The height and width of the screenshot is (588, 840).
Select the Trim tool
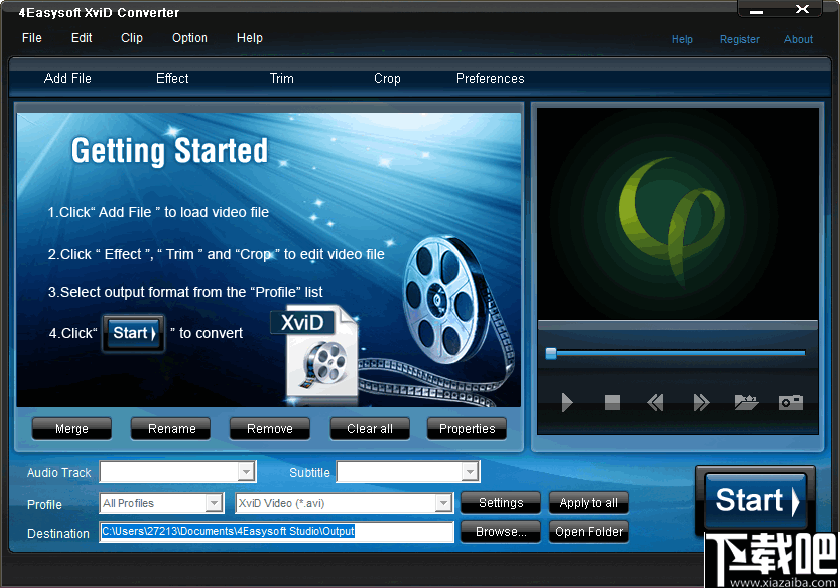click(281, 78)
